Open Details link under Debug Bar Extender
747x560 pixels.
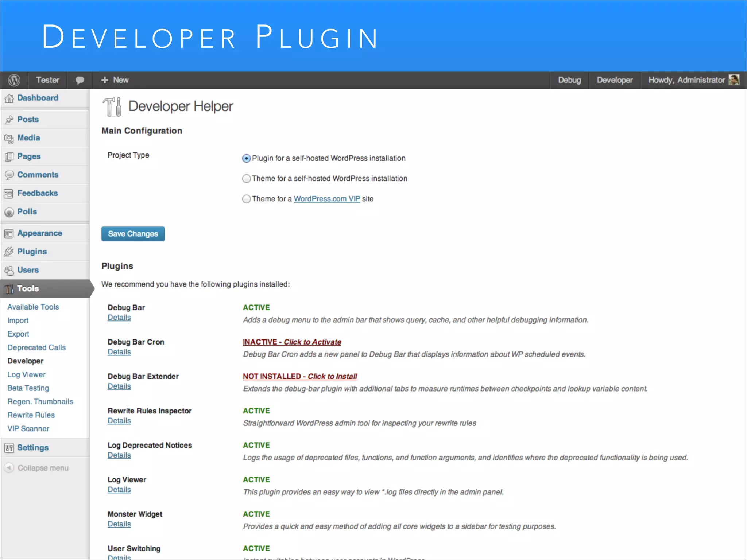pos(119,386)
